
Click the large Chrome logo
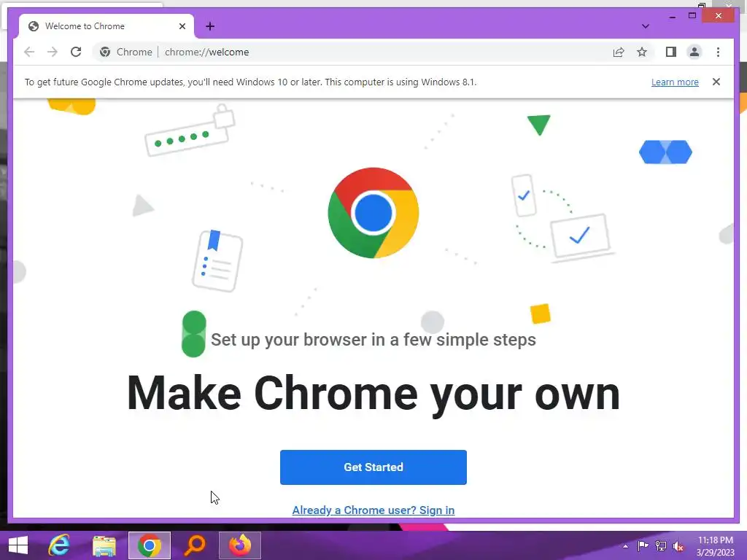tap(373, 213)
